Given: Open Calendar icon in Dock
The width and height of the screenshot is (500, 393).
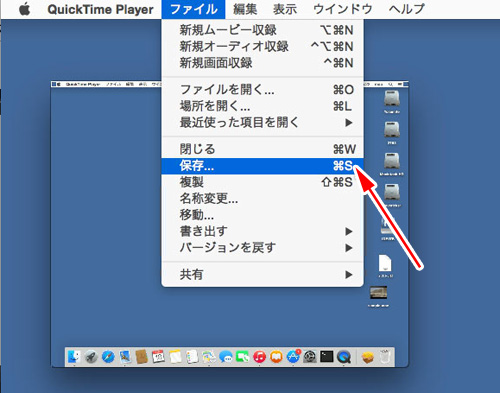Looking at the screenshot, I should coord(158,357).
